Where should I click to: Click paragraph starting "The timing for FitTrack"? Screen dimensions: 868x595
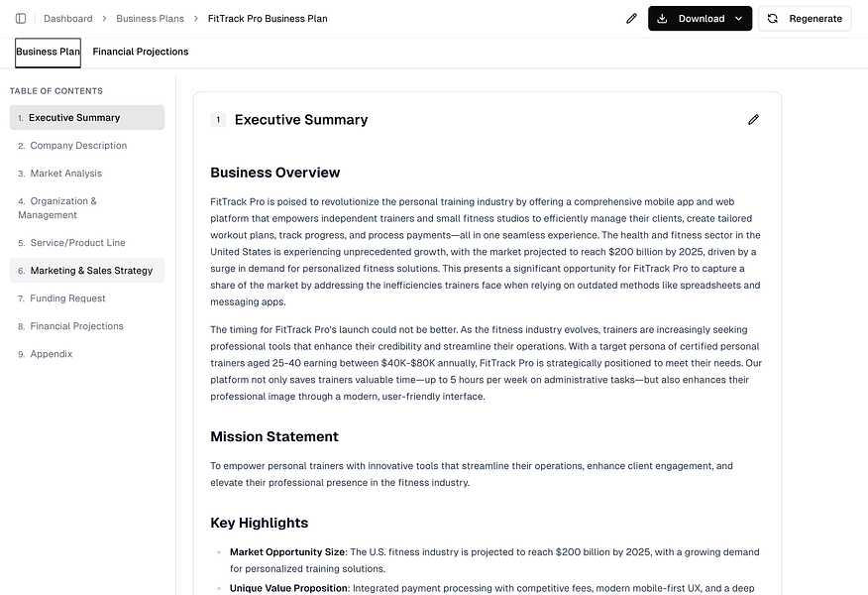point(487,363)
